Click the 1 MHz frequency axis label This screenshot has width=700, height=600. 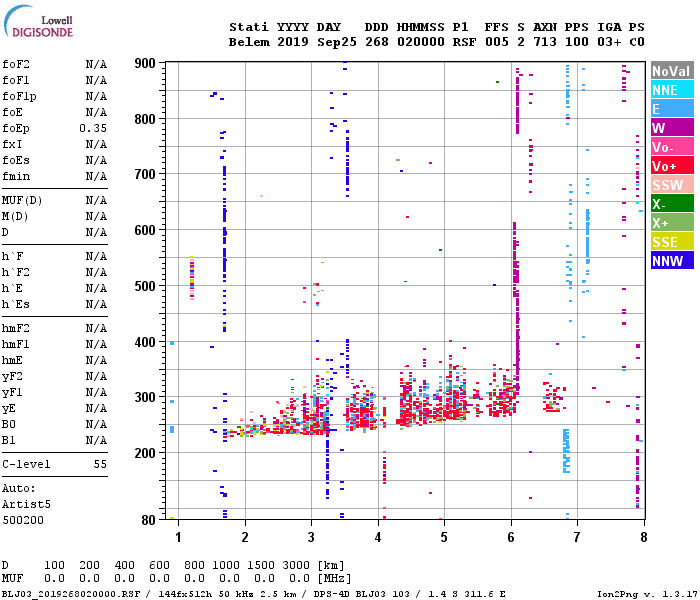coord(179,537)
